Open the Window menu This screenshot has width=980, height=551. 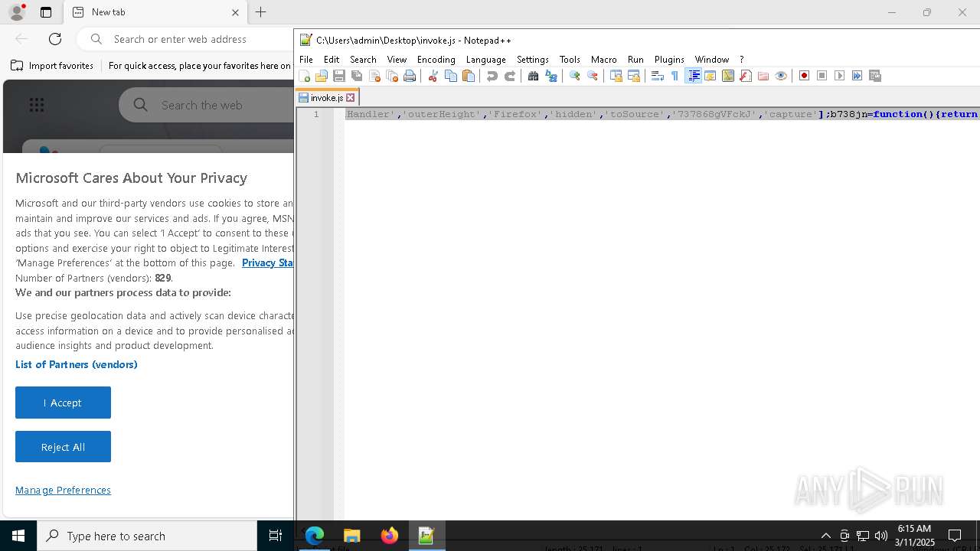click(x=712, y=59)
